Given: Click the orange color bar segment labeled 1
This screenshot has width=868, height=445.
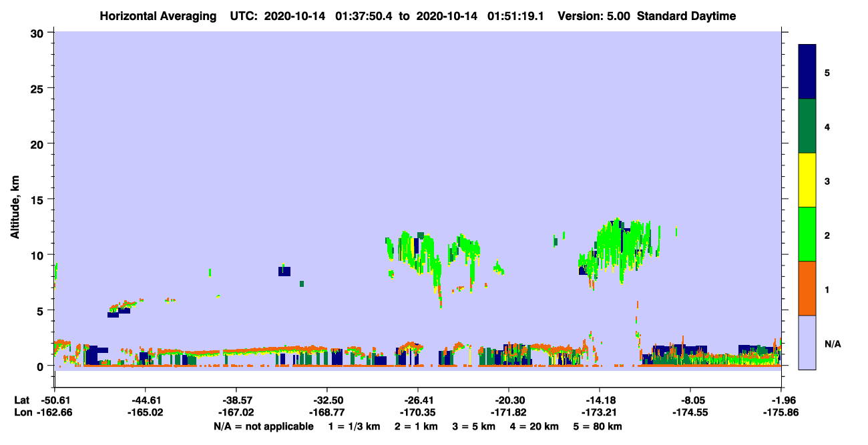Looking at the screenshot, I should click(x=807, y=288).
